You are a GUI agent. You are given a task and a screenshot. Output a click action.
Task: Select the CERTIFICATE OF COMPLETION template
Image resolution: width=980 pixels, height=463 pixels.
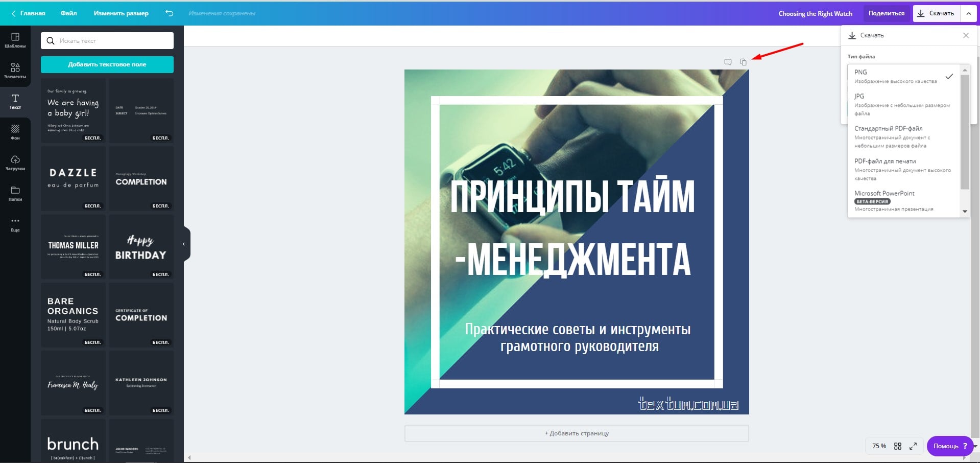[x=141, y=315]
